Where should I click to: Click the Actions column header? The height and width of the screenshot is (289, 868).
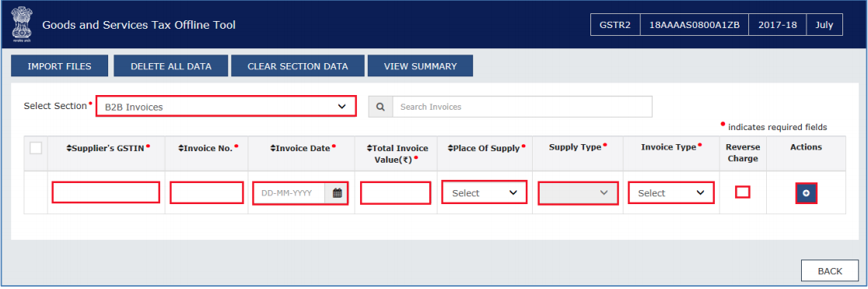tap(806, 147)
